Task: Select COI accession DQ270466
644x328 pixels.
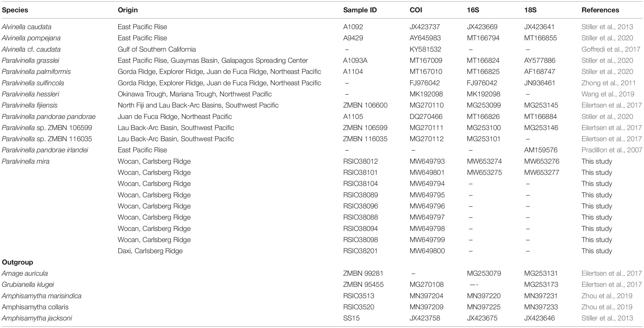Action: pos(426,117)
